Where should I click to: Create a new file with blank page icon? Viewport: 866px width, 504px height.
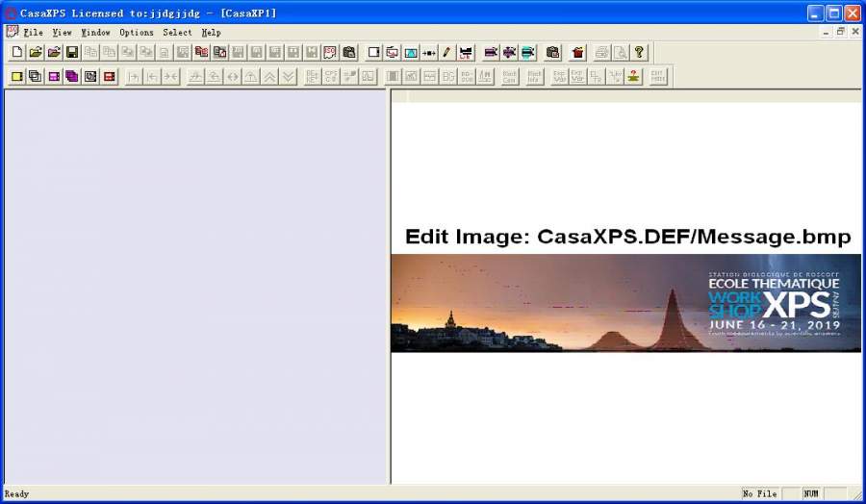[x=17, y=53]
